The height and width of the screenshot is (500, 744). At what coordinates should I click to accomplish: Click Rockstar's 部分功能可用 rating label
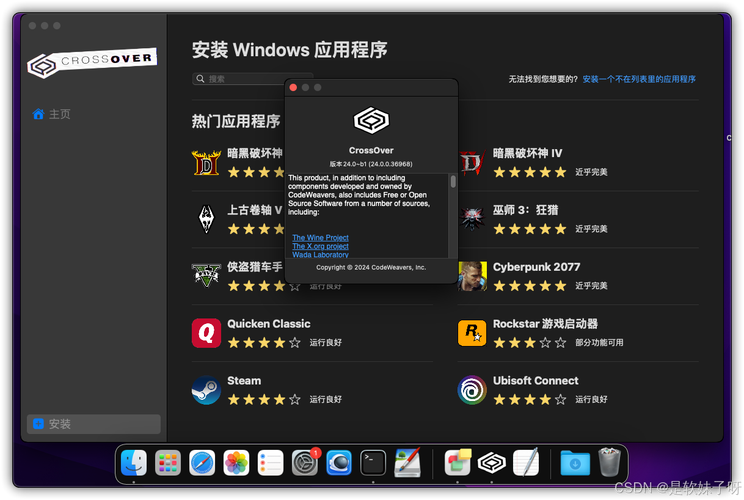(x=599, y=343)
